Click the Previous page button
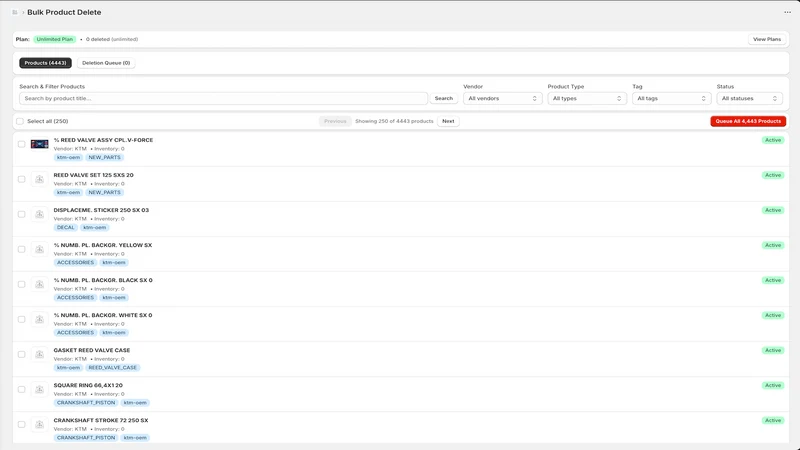The image size is (800, 450). (x=335, y=121)
